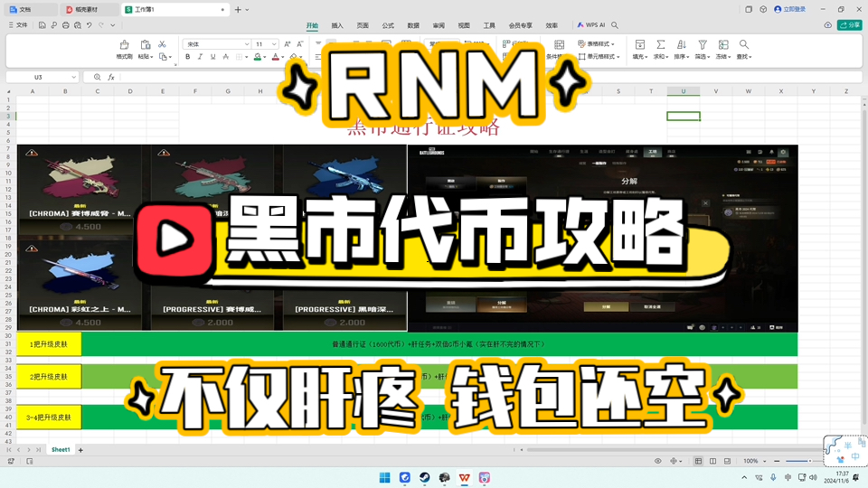Open the View (视图) ribbon tab

tap(464, 25)
